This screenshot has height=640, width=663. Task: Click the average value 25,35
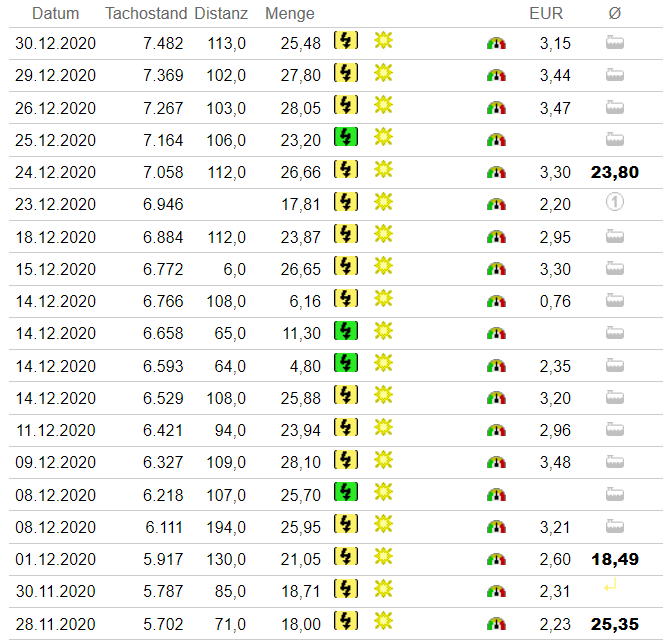click(x=614, y=623)
